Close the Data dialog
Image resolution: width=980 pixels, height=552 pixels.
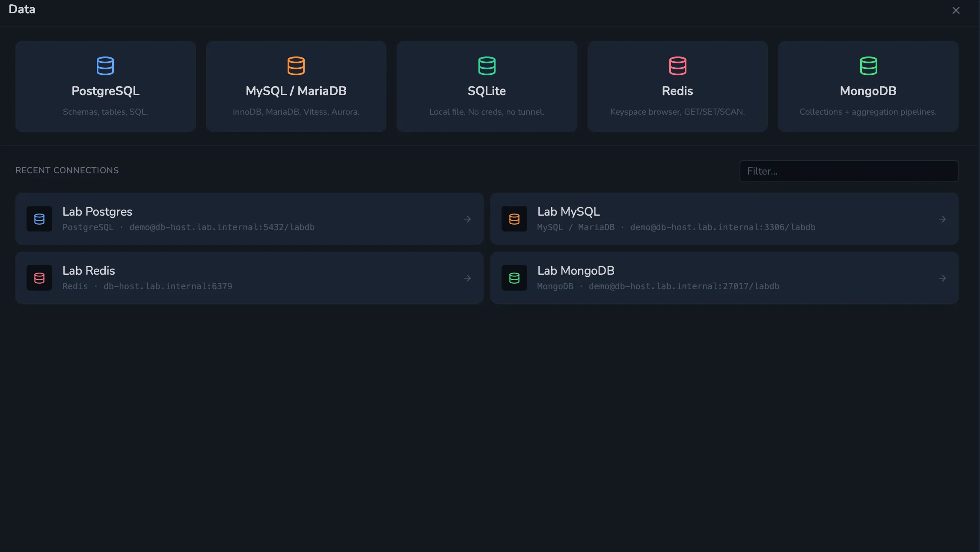[956, 10]
